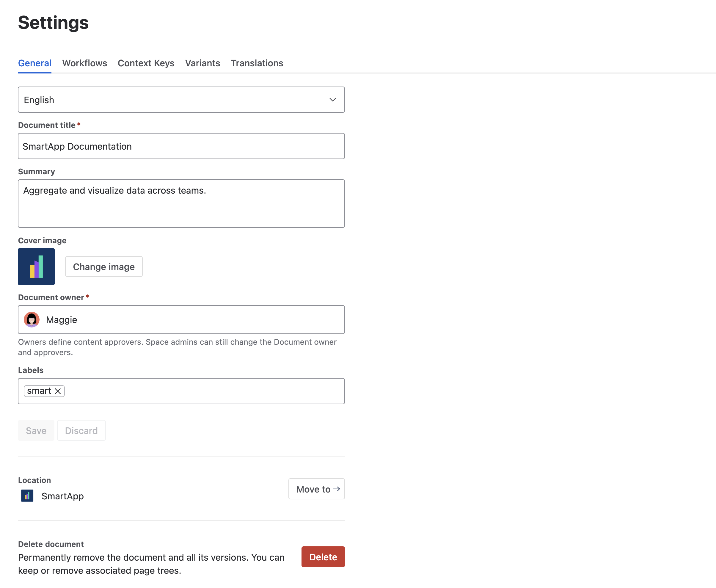Click the Move to button

[316, 489]
